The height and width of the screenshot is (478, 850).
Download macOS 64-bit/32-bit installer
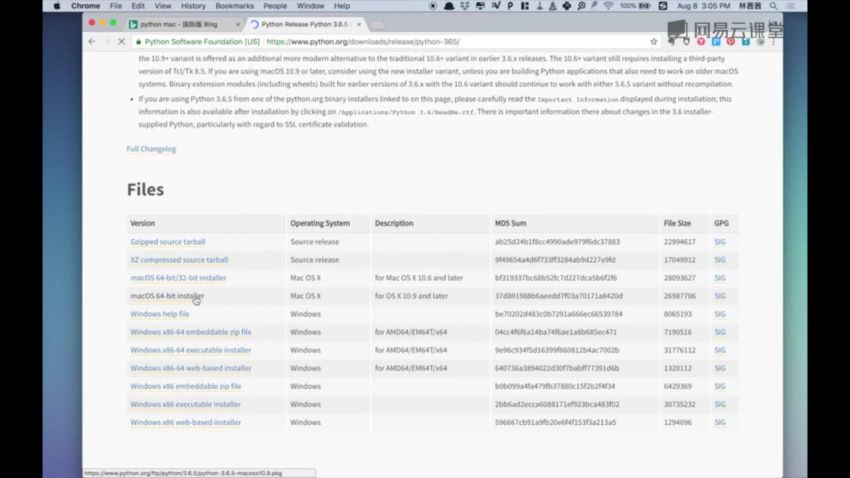click(178, 278)
